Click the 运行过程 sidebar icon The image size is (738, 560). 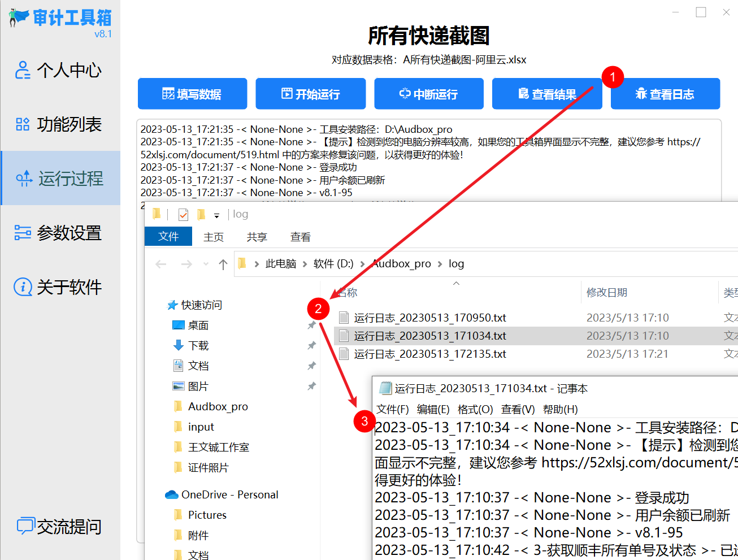click(x=23, y=179)
